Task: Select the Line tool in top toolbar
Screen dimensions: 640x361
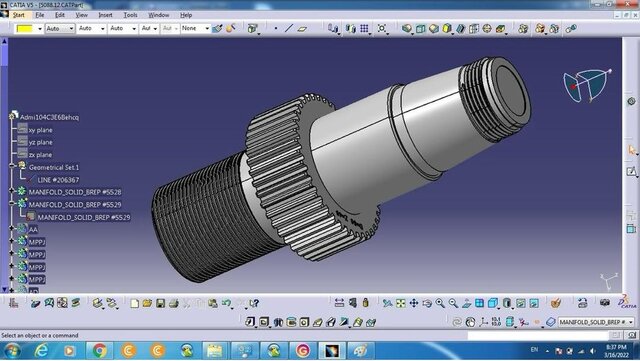Action: (x=289, y=28)
